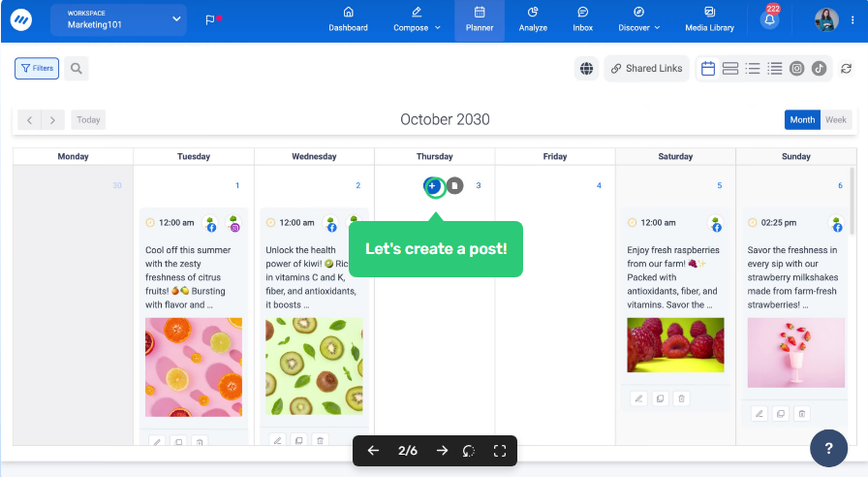Click Facebook account icon on raspberries post

[x=716, y=224]
